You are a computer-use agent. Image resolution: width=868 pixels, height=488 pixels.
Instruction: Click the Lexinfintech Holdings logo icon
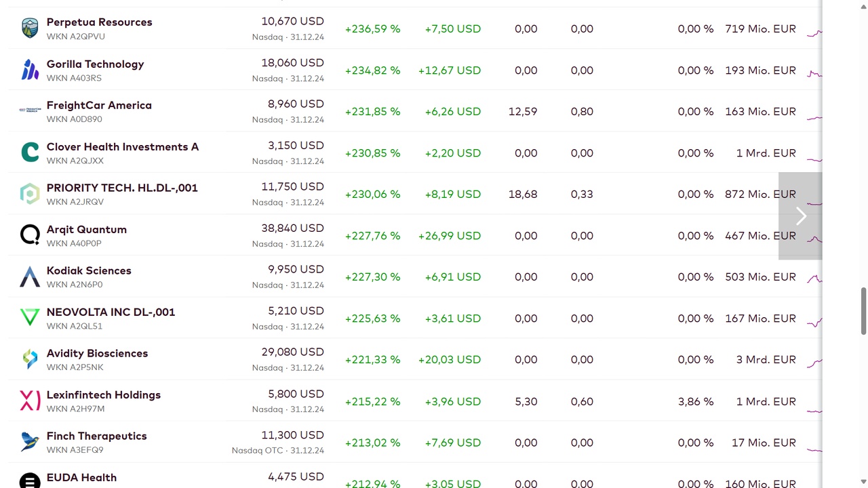click(30, 401)
